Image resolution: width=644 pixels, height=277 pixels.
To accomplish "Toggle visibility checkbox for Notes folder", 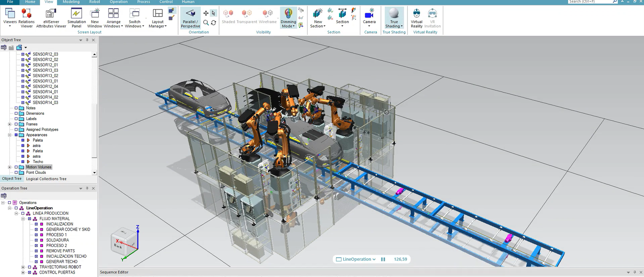I will 16,108.
